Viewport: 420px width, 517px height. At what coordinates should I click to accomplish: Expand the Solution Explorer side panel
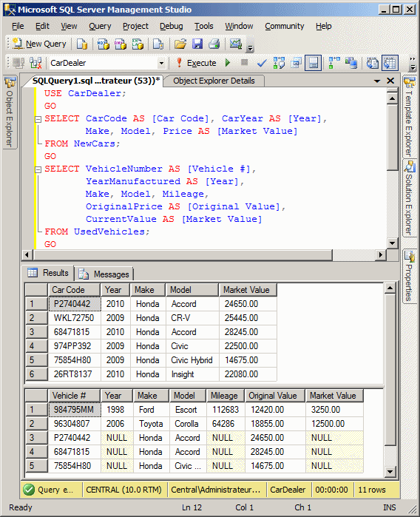(410, 197)
